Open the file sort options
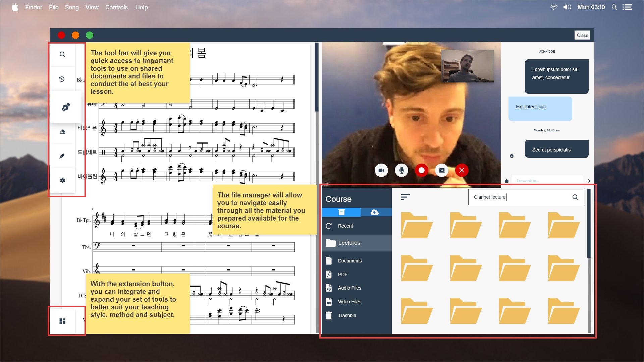This screenshot has height=362, width=644. (x=405, y=197)
